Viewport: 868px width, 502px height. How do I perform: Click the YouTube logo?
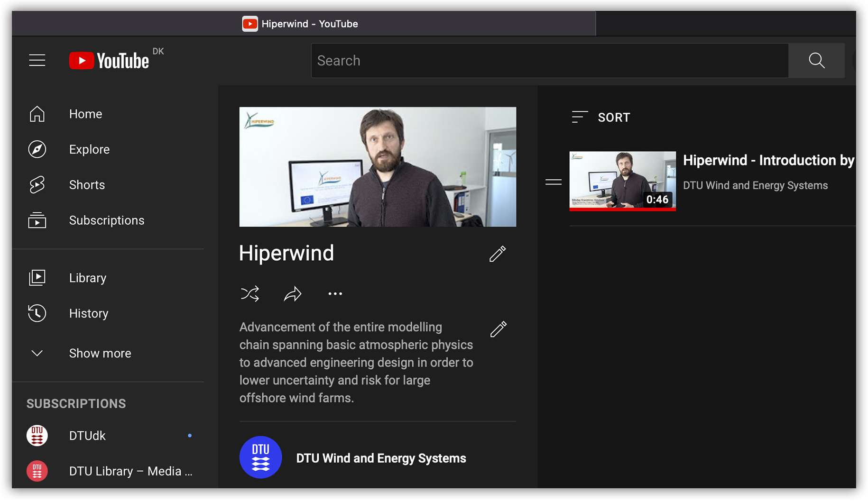coord(110,60)
